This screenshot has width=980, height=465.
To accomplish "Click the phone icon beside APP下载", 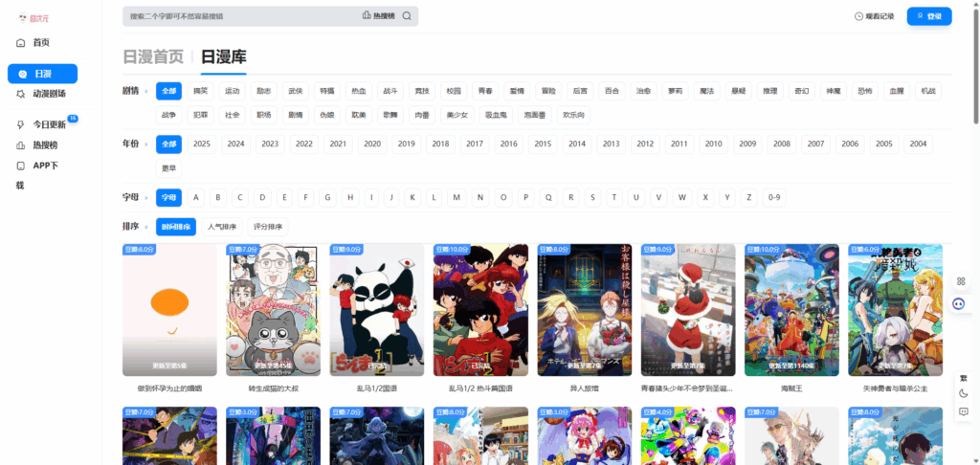I will tap(21, 166).
